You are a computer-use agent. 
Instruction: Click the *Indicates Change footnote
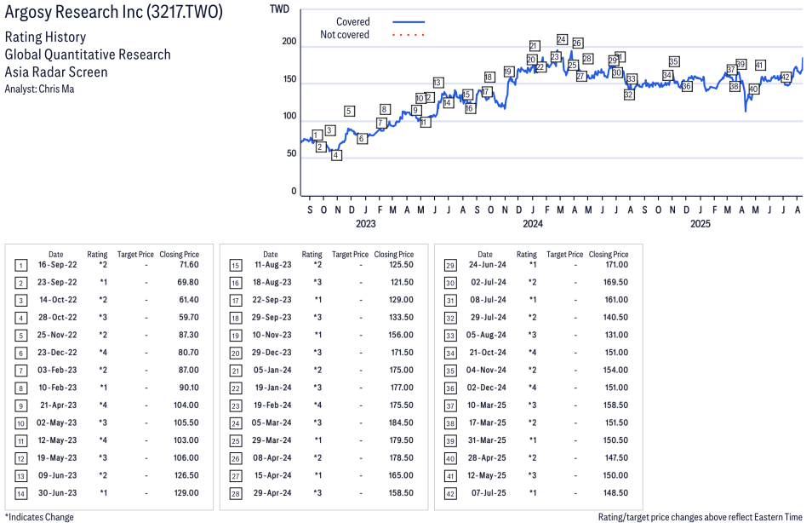39,517
